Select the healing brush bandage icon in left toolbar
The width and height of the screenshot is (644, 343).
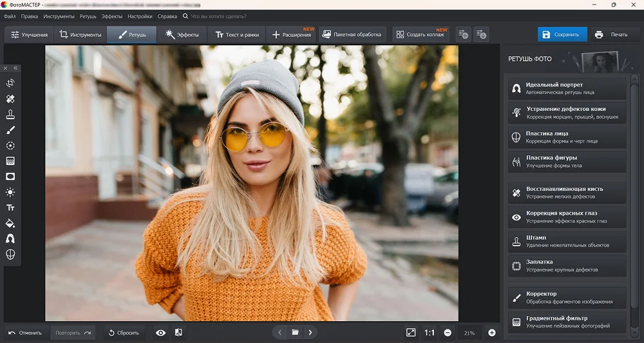tap(10, 99)
